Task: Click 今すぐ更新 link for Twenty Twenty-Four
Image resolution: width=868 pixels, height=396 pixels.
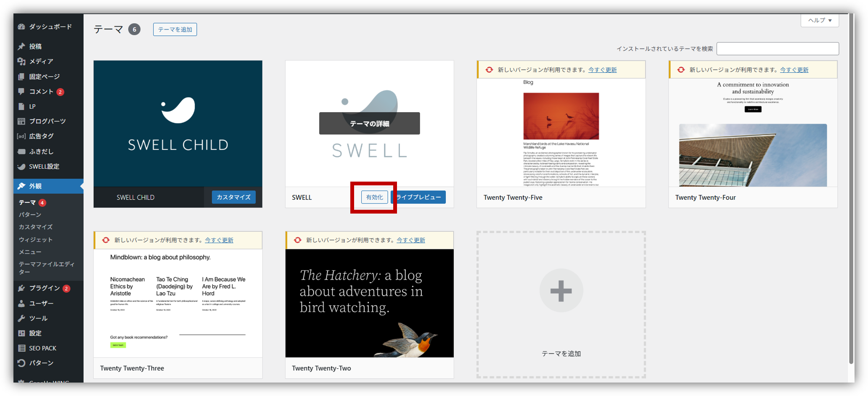Action: 794,70
